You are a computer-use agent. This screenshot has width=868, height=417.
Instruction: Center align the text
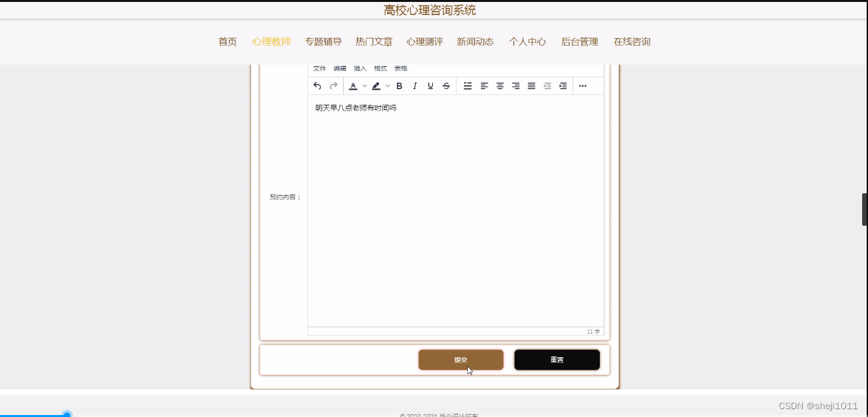point(500,86)
